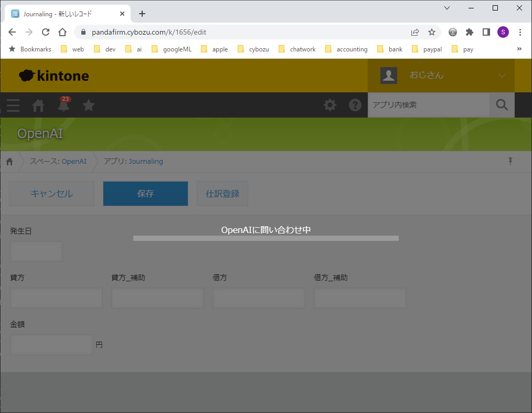Screen dimensions: 532x413
Task: Close the Journaling browser tab
Action: pos(122,14)
